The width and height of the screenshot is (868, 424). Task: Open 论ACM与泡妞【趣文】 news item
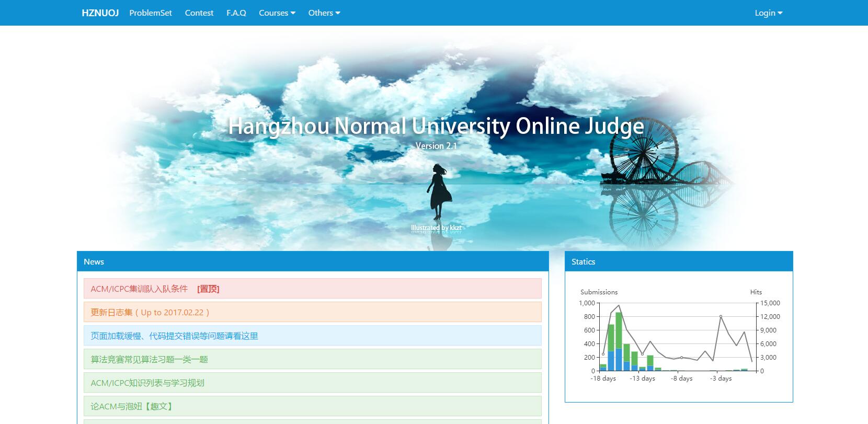click(313, 406)
